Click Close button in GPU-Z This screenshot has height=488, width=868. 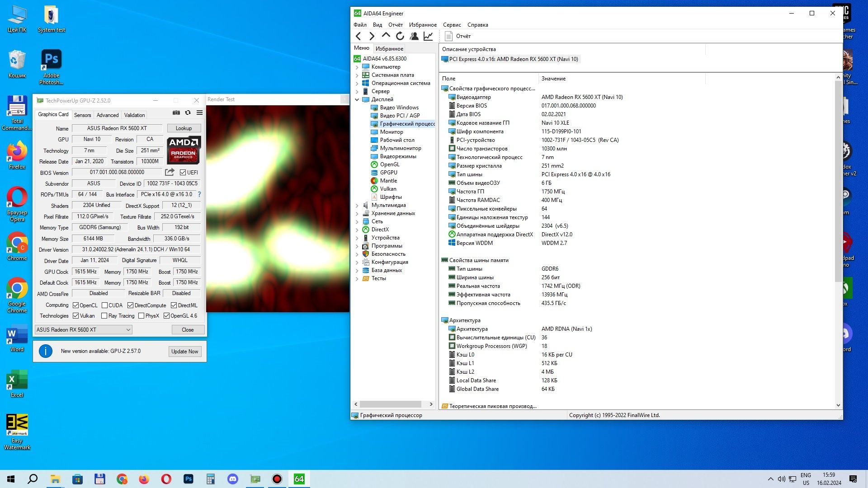click(188, 330)
